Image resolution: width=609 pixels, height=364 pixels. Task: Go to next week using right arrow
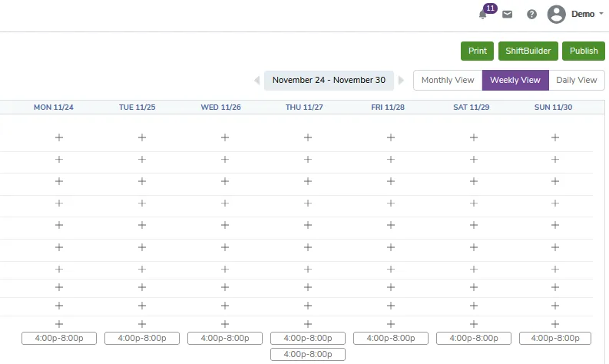(401, 81)
